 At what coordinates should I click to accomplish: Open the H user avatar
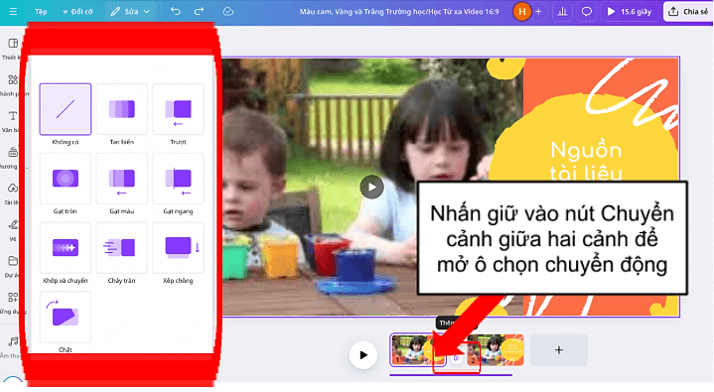point(522,12)
